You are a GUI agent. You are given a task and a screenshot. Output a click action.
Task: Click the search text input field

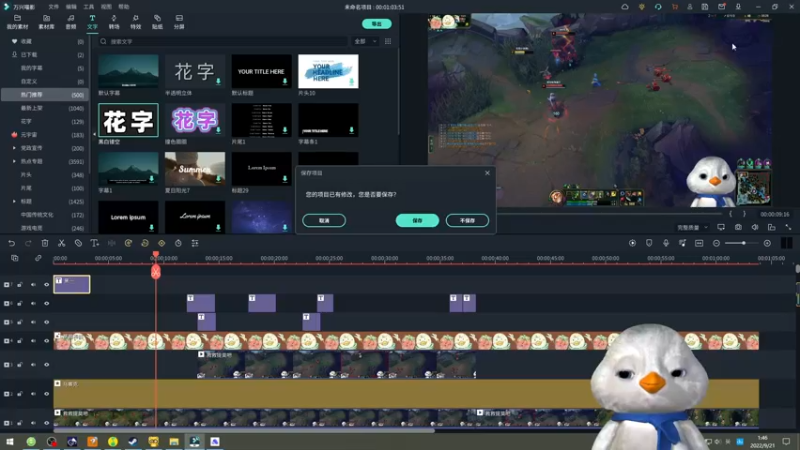point(223,41)
